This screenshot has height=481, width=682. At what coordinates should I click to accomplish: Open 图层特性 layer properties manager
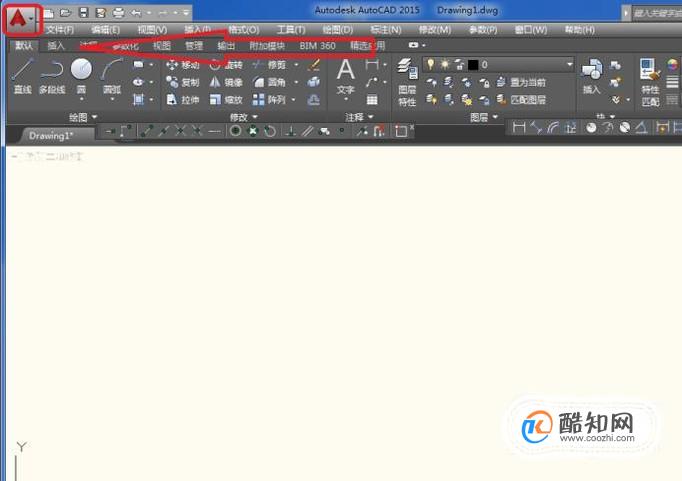[407, 83]
